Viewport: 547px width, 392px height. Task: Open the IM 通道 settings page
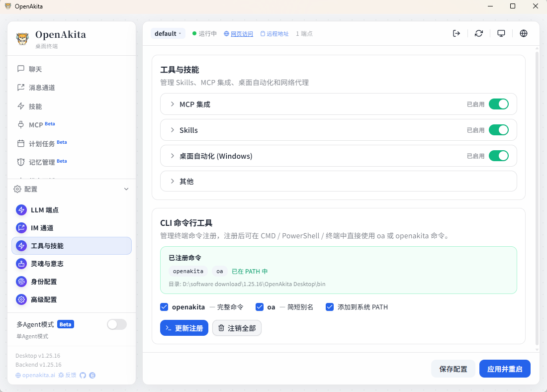coord(72,228)
